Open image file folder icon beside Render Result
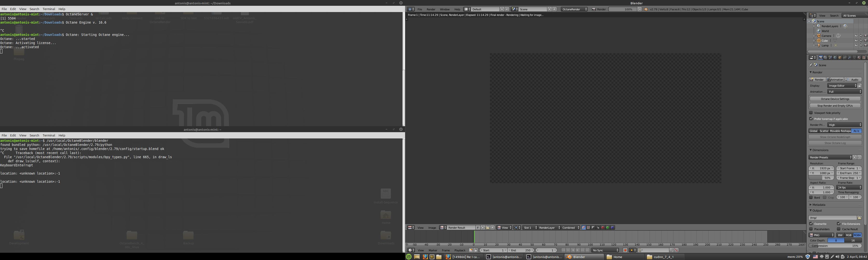The height and width of the screenshot is (260, 868). 488,228
